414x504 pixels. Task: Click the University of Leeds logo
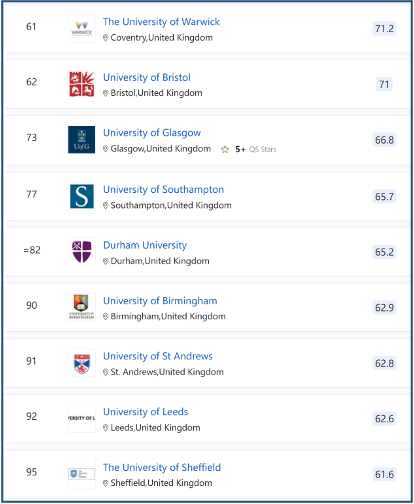click(81, 418)
